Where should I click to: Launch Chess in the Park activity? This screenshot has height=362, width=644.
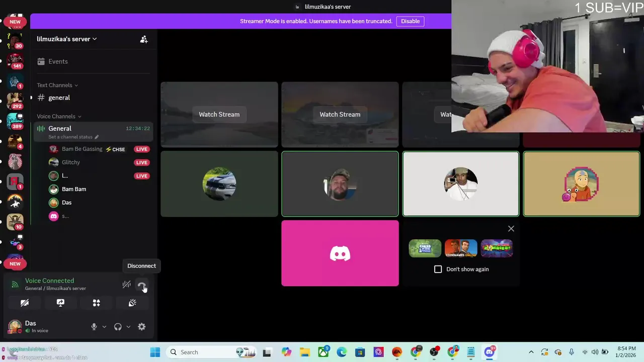(x=425, y=248)
